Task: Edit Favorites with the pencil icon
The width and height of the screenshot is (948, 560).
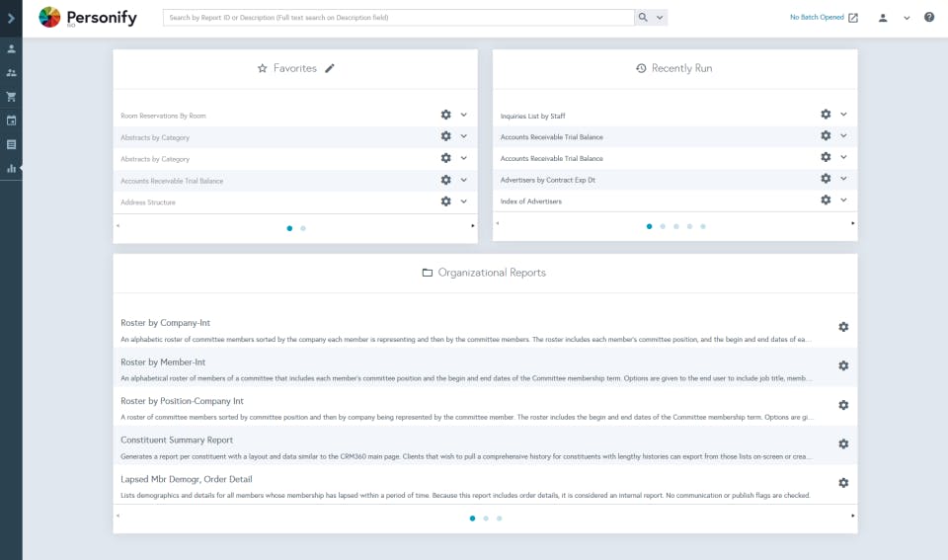Action: [330, 68]
